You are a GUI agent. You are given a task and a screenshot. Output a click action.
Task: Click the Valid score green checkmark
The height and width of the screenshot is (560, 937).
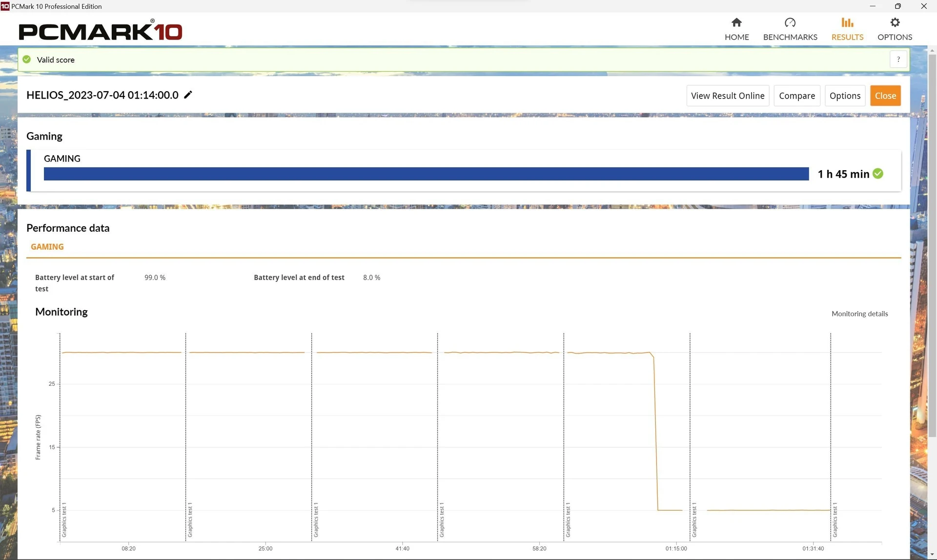[x=27, y=60]
